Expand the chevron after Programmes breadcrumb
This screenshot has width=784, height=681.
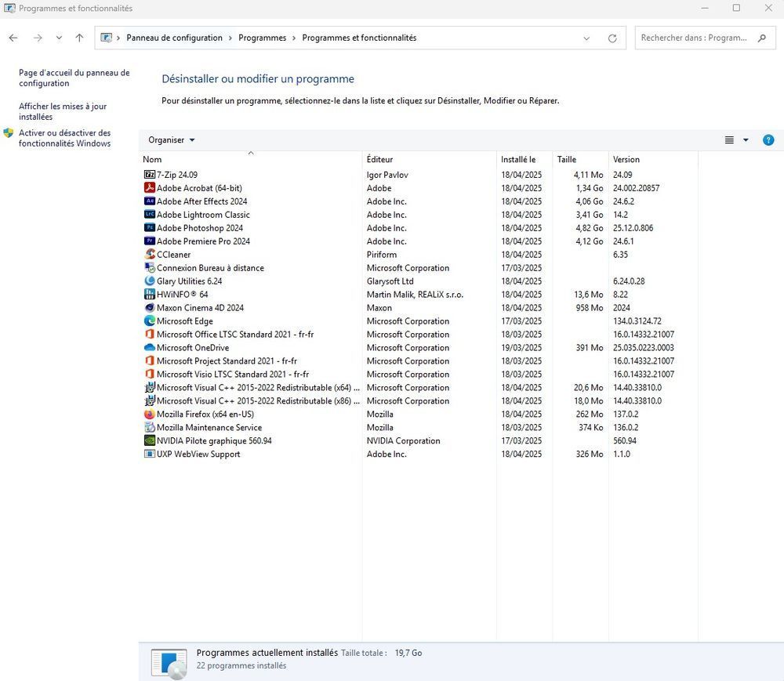[294, 38]
